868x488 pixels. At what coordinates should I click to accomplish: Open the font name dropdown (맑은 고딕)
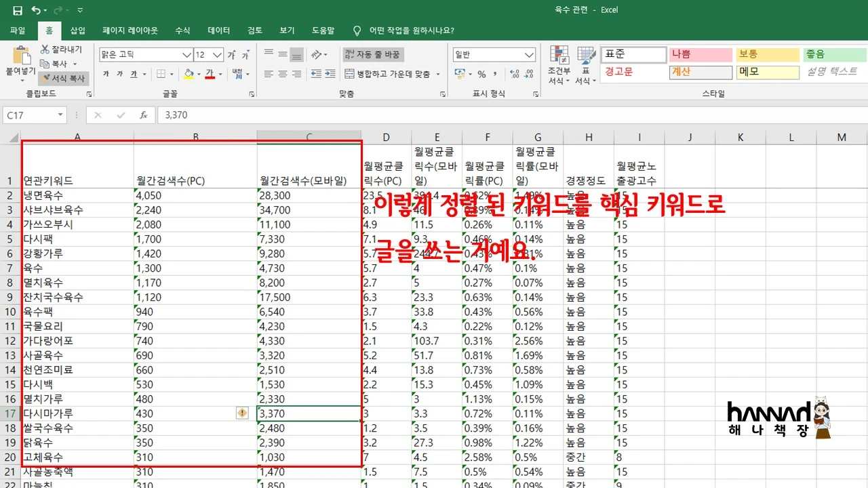click(x=186, y=55)
